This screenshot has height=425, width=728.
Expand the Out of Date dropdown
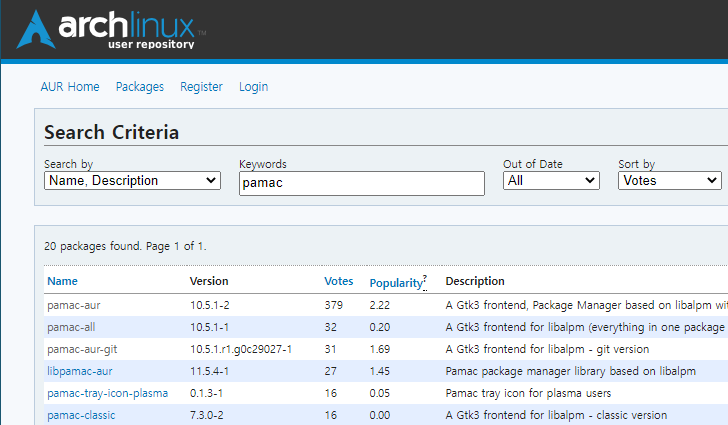pos(551,181)
